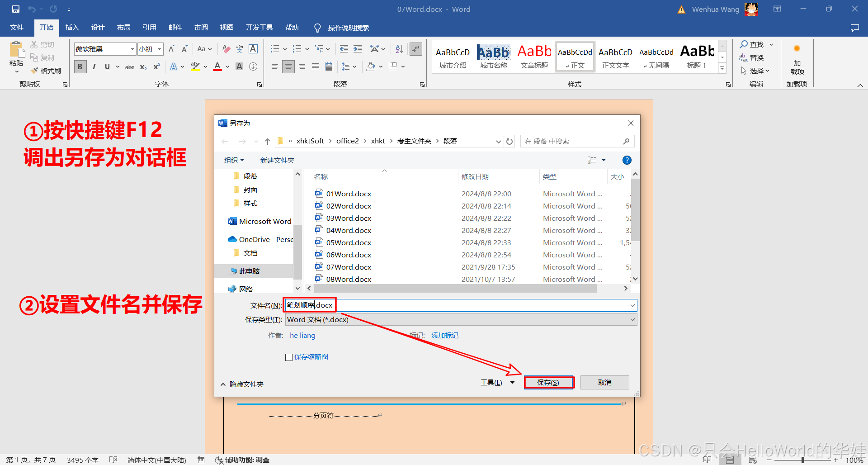The height and width of the screenshot is (465, 868).
Task: Click the Shading paint bucket icon
Action: pyautogui.click(x=371, y=66)
